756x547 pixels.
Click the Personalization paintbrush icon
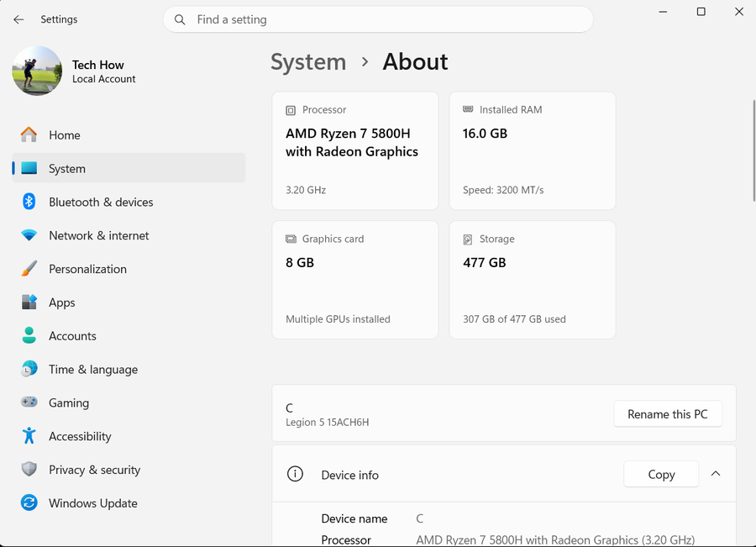coord(29,269)
